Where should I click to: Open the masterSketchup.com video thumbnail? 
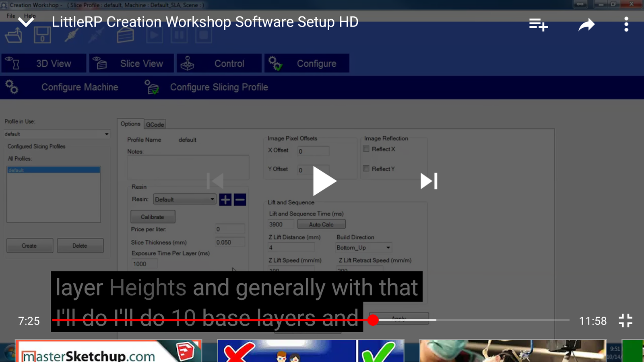(108, 351)
